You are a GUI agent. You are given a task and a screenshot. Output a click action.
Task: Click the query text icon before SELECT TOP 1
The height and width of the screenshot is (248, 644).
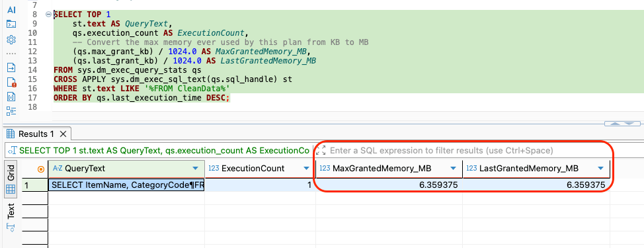pyautogui.click(x=12, y=151)
